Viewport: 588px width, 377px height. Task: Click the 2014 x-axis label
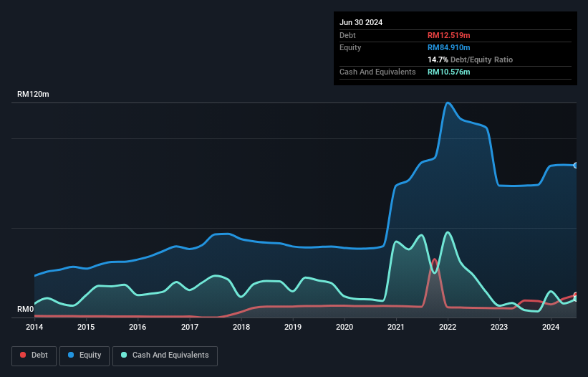tap(34, 327)
